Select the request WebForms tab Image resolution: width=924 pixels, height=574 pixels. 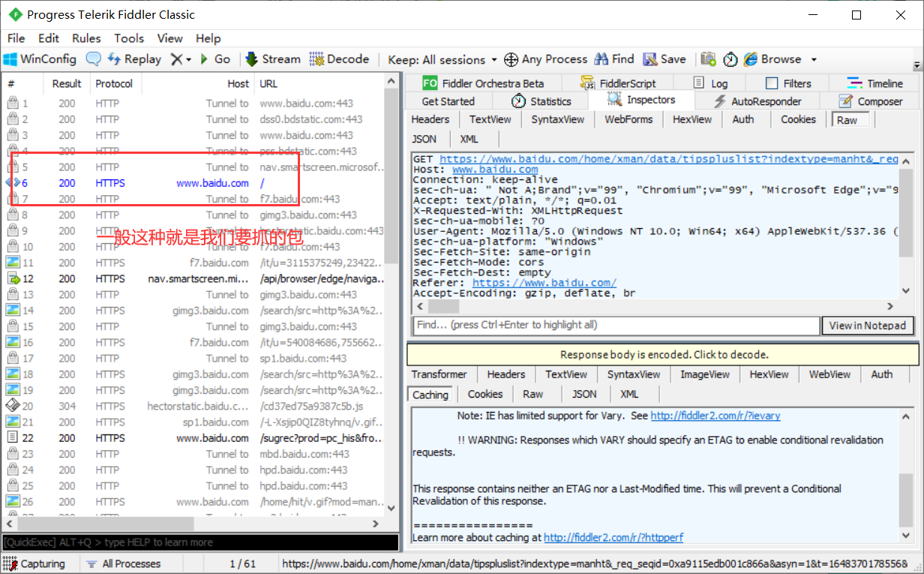pos(628,119)
